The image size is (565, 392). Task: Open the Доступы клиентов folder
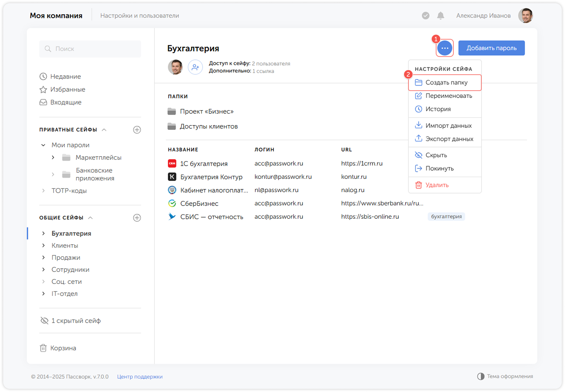[203, 126]
